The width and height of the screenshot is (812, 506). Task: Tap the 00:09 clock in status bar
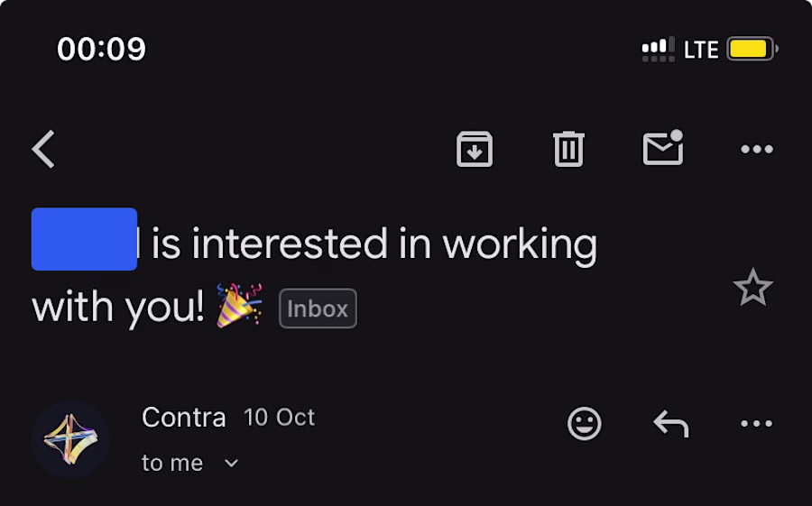(x=101, y=49)
